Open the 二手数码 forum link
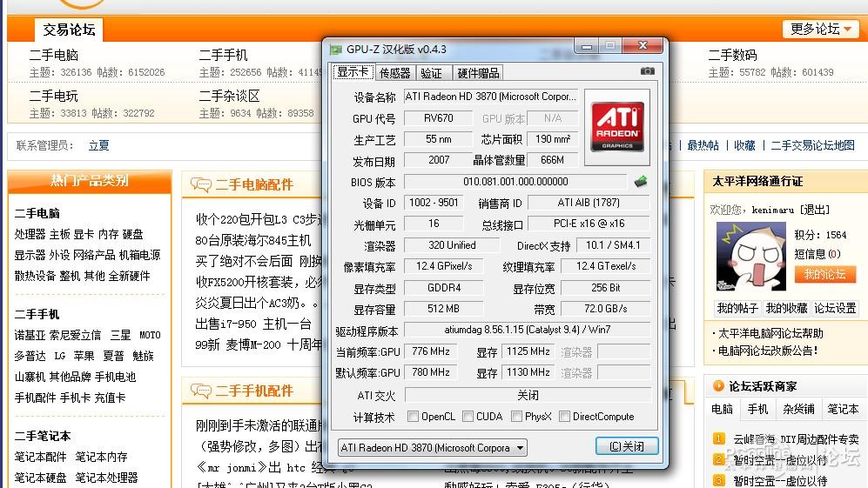The image size is (868, 488). click(x=732, y=55)
